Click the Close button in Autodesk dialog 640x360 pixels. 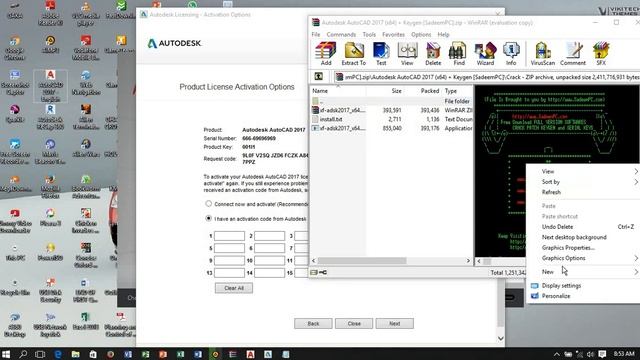(354, 323)
